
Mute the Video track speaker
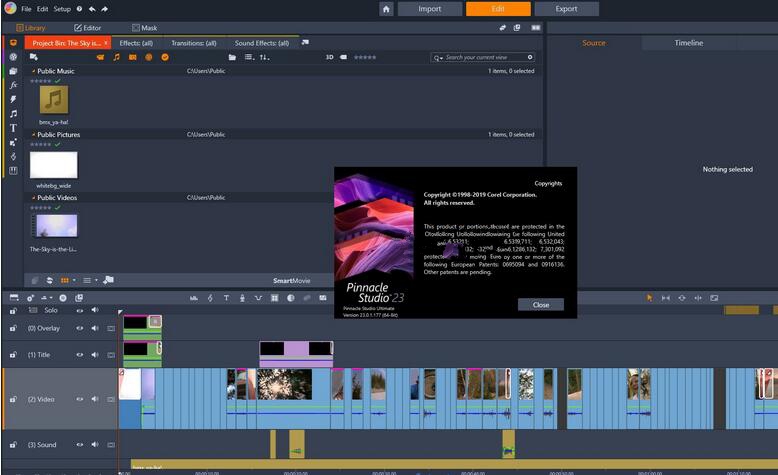point(95,399)
